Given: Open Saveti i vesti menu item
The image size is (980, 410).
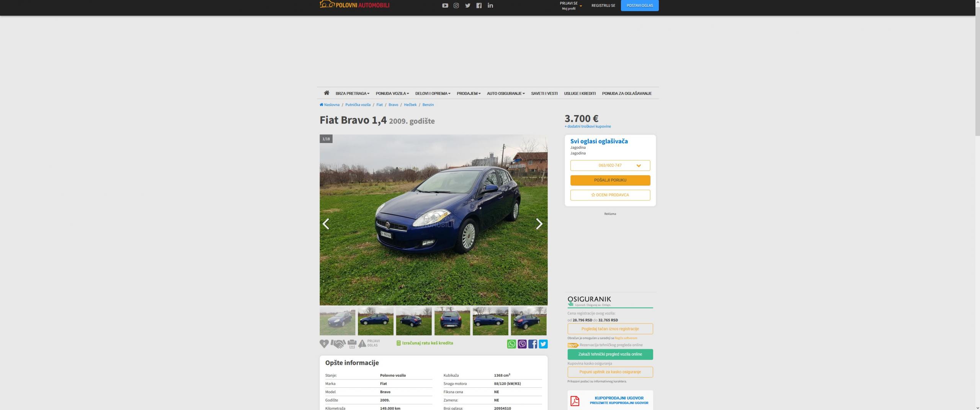Looking at the screenshot, I should [544, 93].
